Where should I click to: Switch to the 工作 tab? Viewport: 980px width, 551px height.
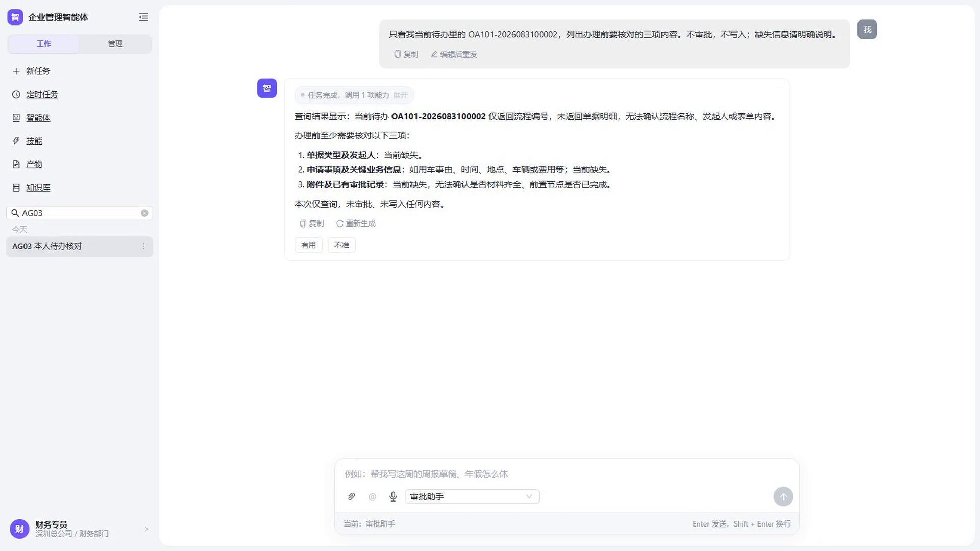coord(44,44)
